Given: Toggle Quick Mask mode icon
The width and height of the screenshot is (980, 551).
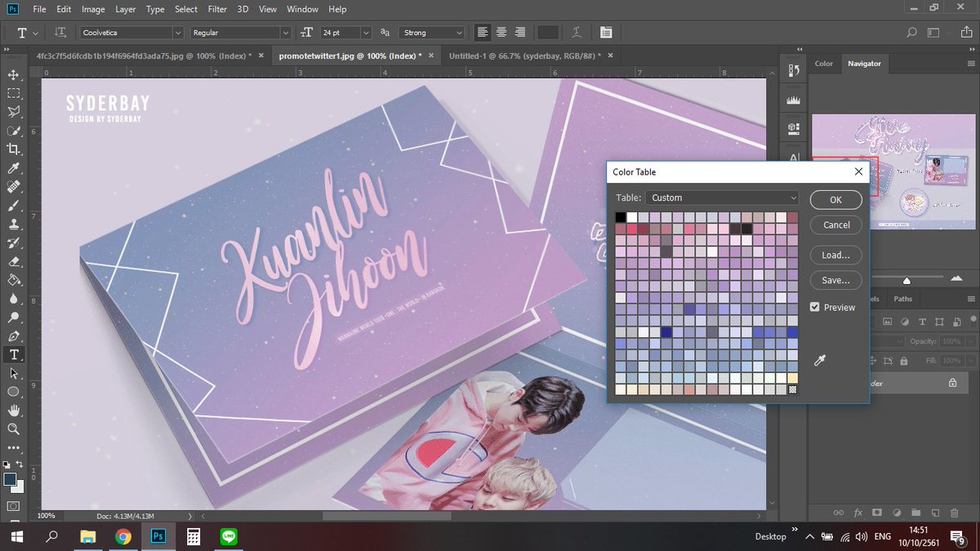Looking at the screenshot, I should pyautogui.click(x=13, y=507).
